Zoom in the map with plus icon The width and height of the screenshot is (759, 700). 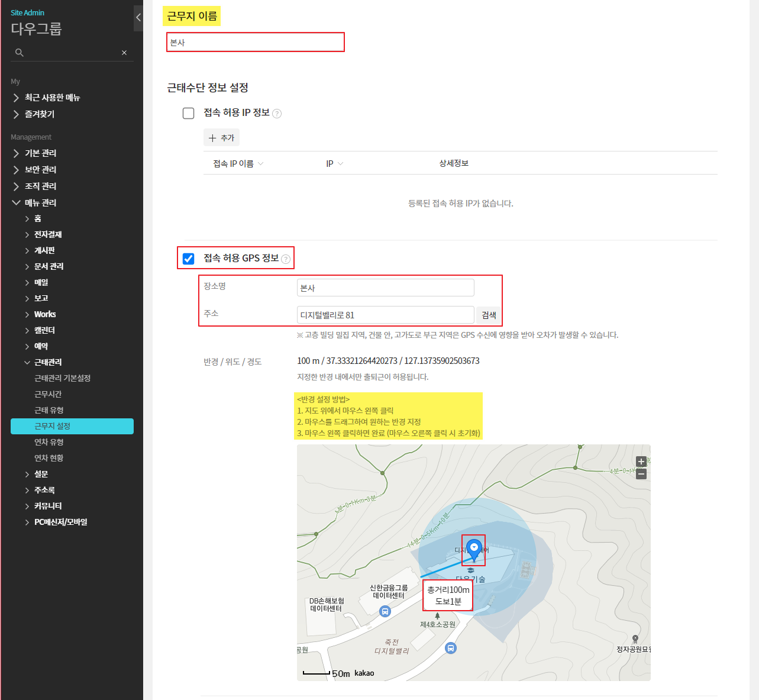tap(641, 462)
